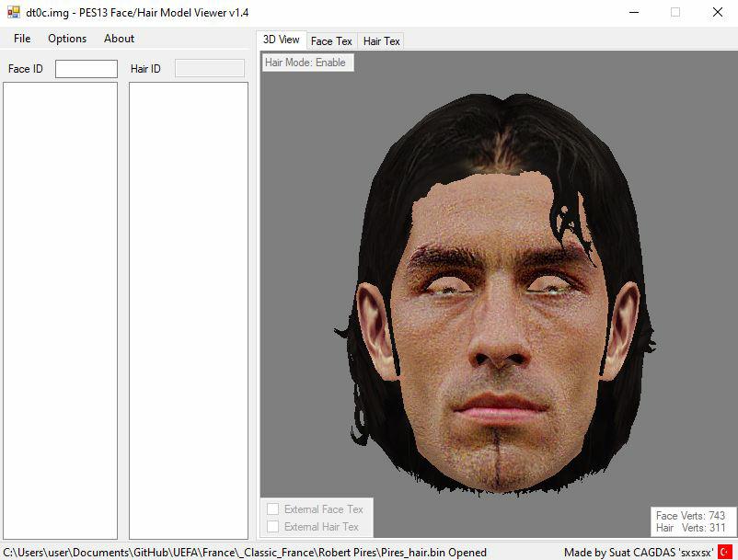This screenshot has height=560, width=738.
Task: Click the 'Made by Suat CAGDAS' credit label
Action: pos(639,553)
